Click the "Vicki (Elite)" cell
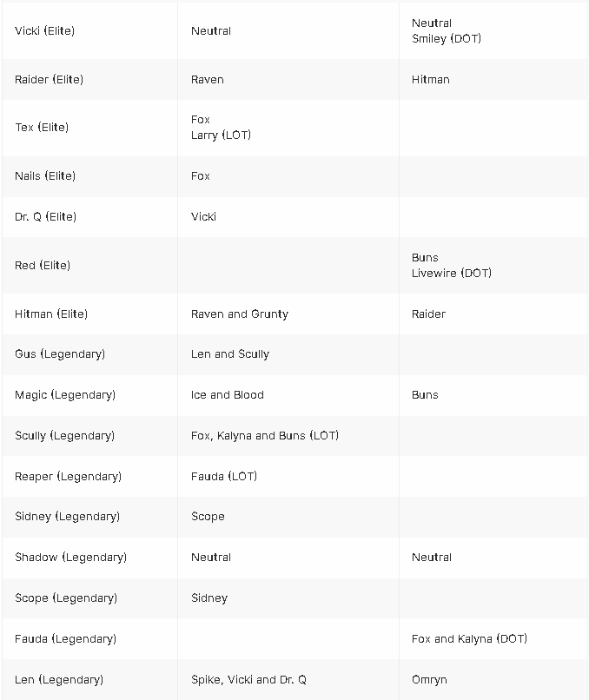Viewport: 589px width, 700px height. [x=45, y=31]
